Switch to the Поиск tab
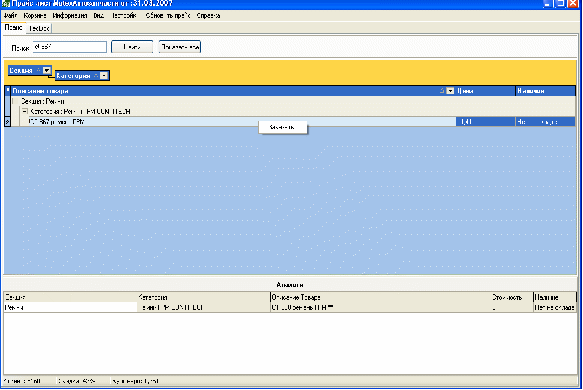 (x=13, y=28)
